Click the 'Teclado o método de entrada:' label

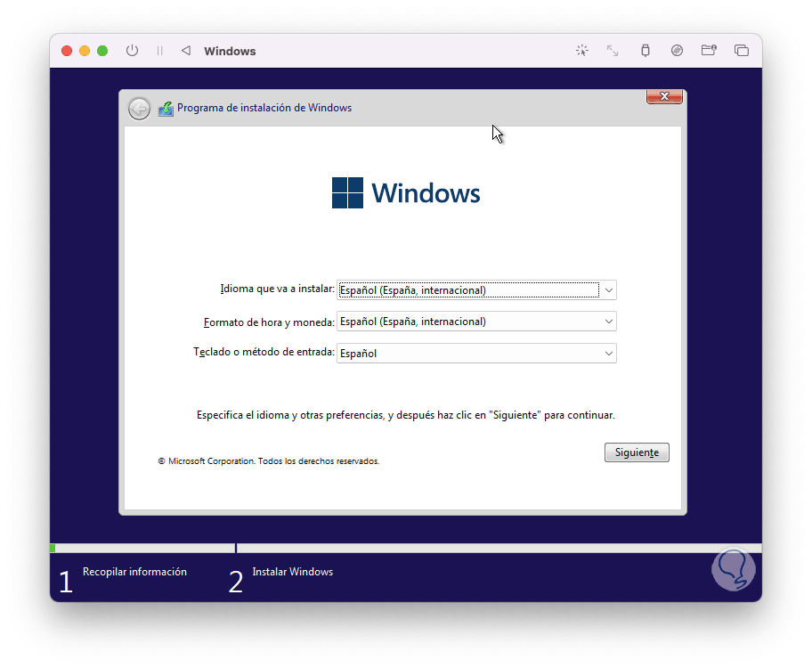click(x=264, y=352)
